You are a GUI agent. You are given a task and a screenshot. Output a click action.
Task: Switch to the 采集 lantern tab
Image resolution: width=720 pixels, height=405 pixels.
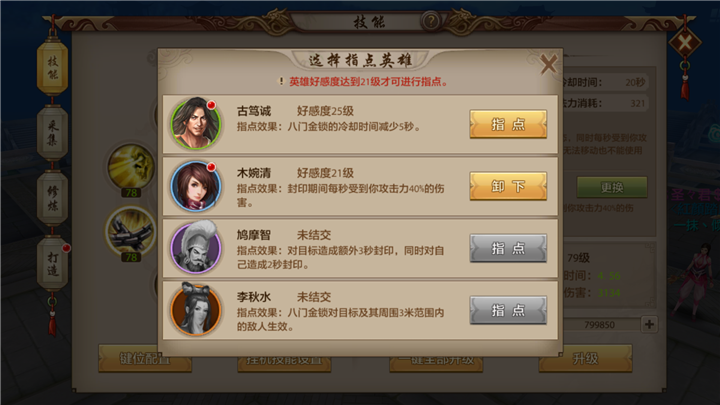(x=52, y=133)
